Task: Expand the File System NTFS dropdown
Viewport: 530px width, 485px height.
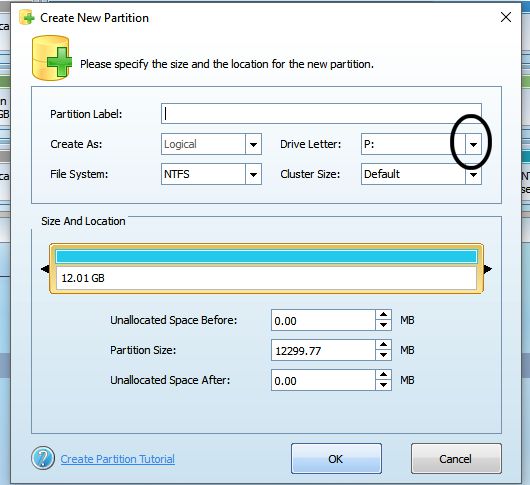Action: point(253,174)
